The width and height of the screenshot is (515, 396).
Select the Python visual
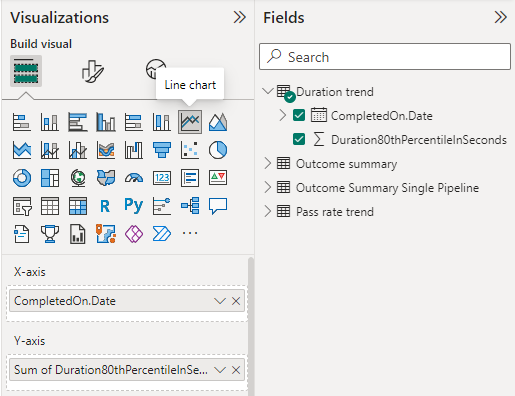(134, 205)
